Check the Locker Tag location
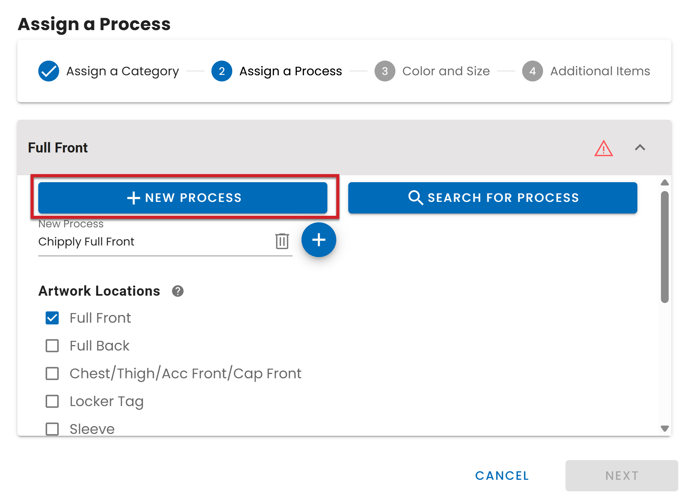This screenshot has height=496, width=688. point(52,402)
